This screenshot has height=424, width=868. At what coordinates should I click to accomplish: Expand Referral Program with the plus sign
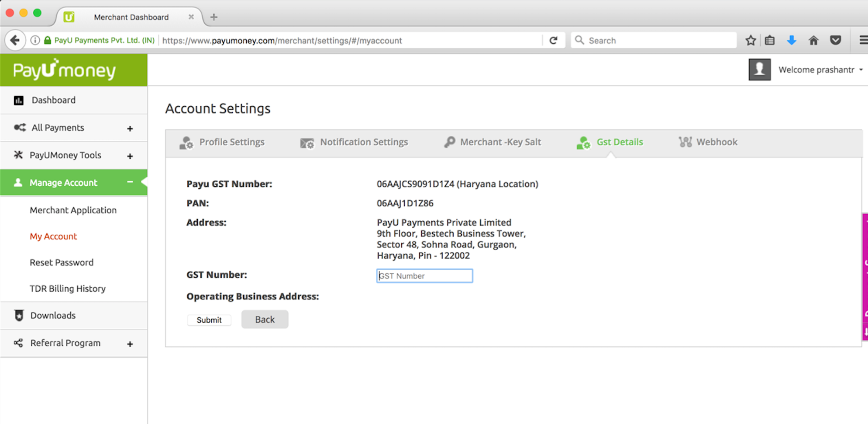(130, 344)
